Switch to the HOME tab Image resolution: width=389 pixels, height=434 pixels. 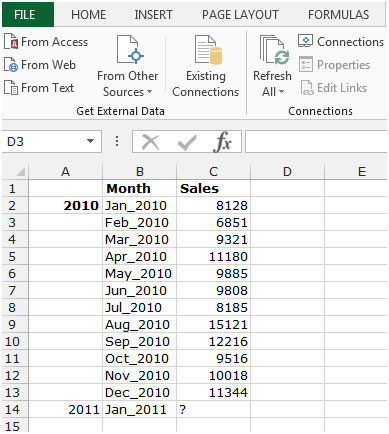tap(89, 15)
